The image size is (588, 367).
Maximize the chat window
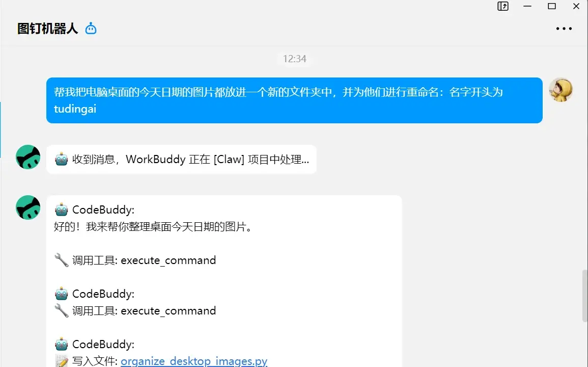coord(552,7)
